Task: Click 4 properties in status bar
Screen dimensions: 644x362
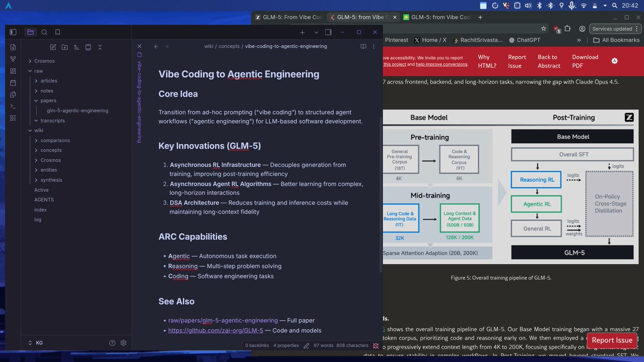Action: click(286, 345)
